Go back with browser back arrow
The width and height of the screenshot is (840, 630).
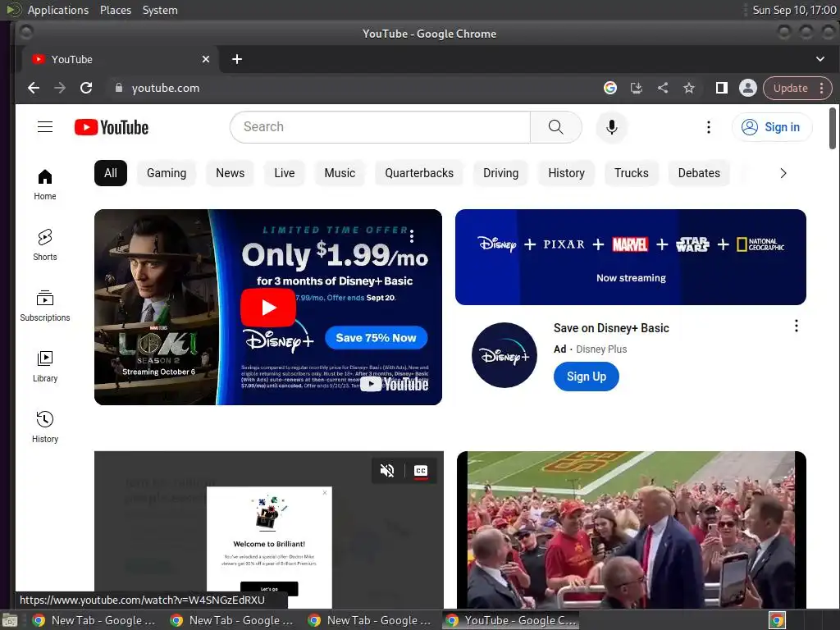click(x=33, y=88)
